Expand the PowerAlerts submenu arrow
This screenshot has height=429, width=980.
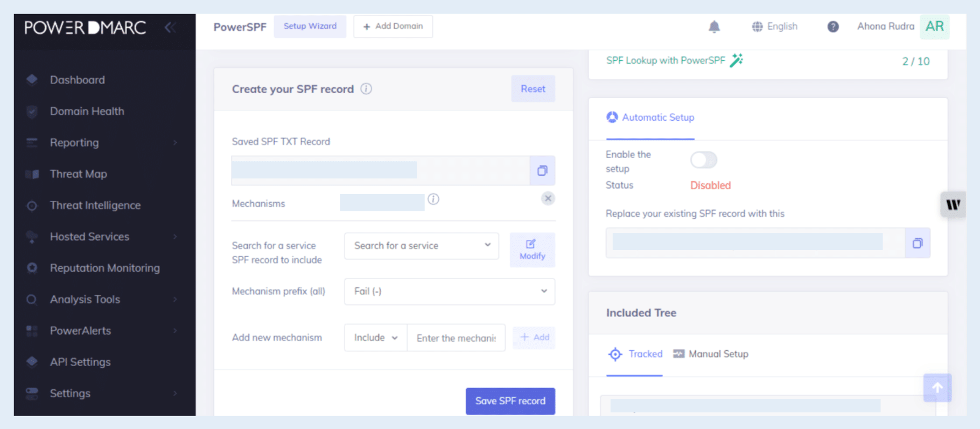point(175,330)
